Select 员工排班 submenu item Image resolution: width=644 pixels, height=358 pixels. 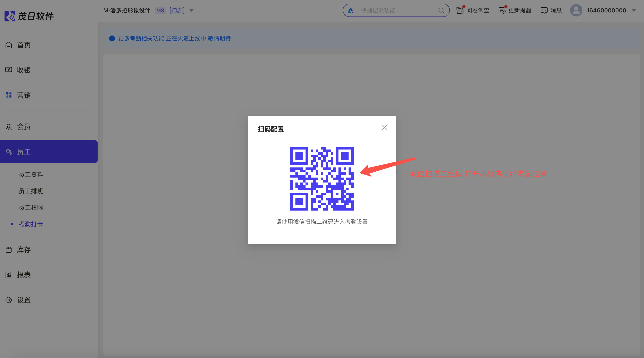pos(31,191)
